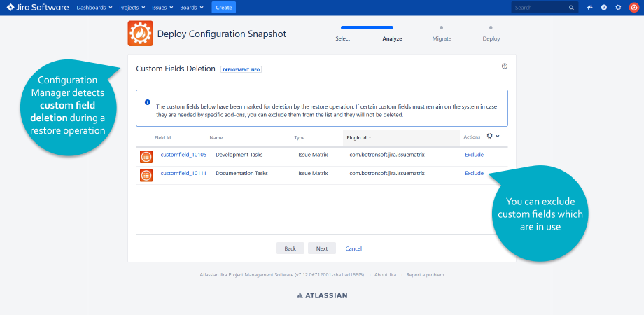Open customfield_10111 link
Image resolution: width=644 pixels, height=315 pixels.
[183, 174]
